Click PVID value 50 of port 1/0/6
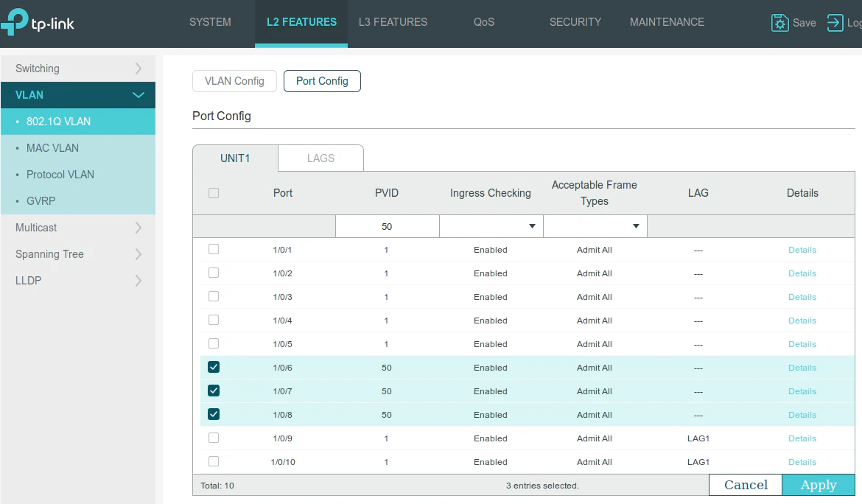 (x=387, y=368)
